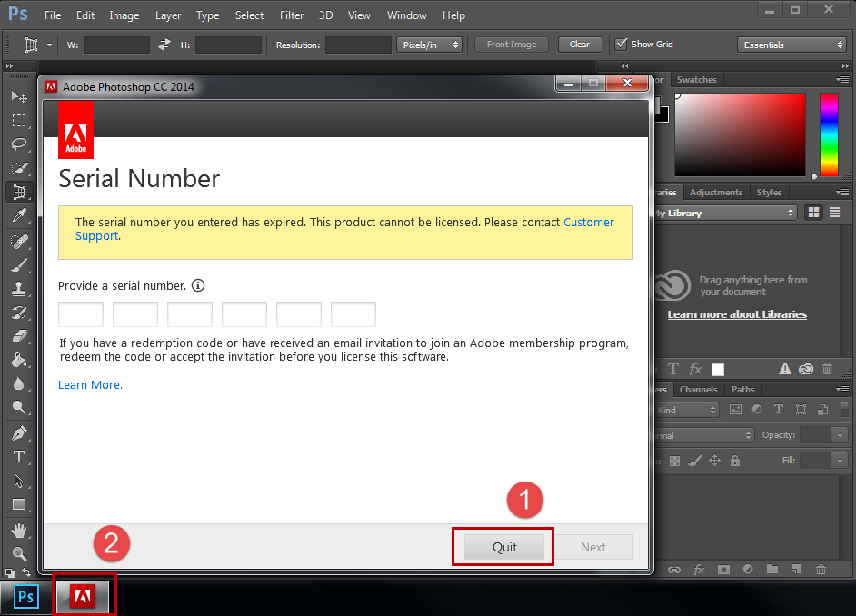This screenshot has height=616, width=856.
Task: Open the Filter menu
Action: point(292,15)
